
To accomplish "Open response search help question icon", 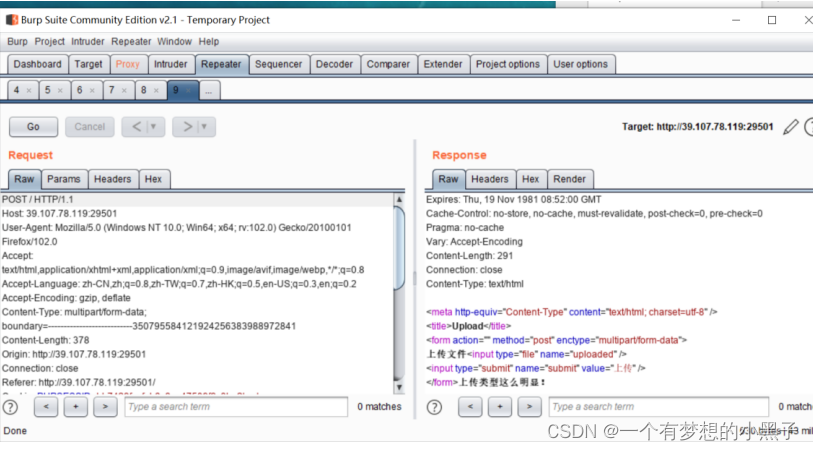I will tap(434, 407).
